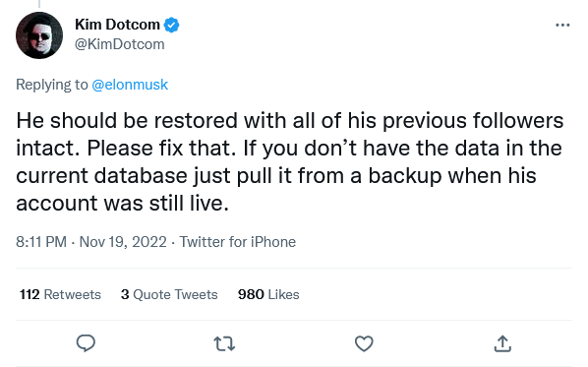Open the Twitter for iPhone source link
The height and width of the screenshot is (367, 588).
point(238,242)
